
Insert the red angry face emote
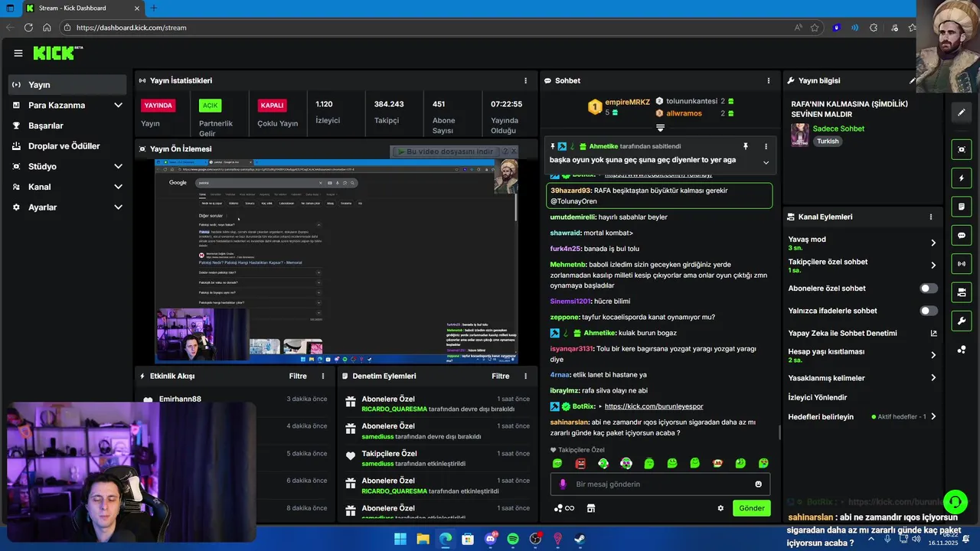pos(580,463)
